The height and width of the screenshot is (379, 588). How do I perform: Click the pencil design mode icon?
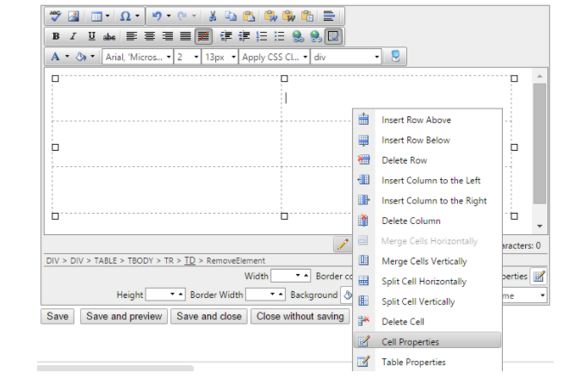(343, 245)
